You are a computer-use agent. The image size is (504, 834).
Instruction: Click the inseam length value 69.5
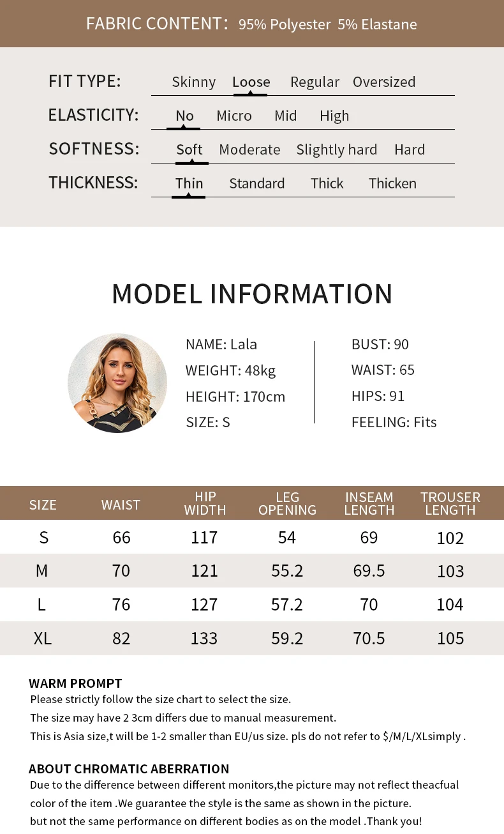(369, 571)
